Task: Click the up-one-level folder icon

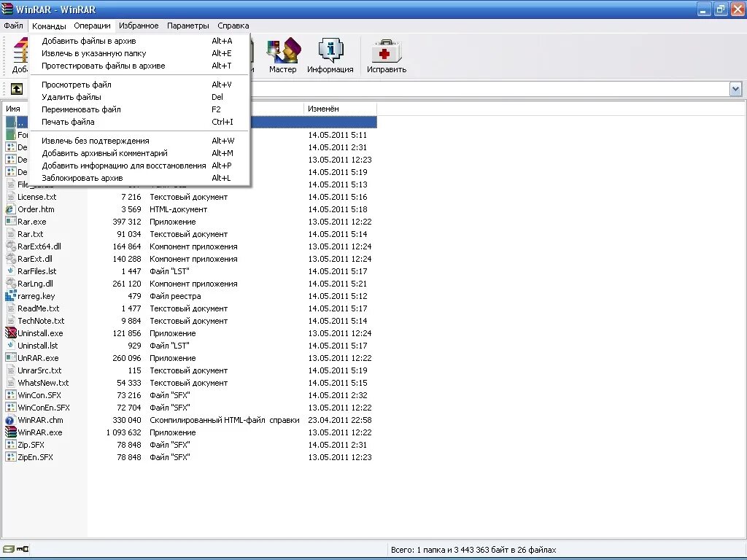Action: tap(16, 89)
